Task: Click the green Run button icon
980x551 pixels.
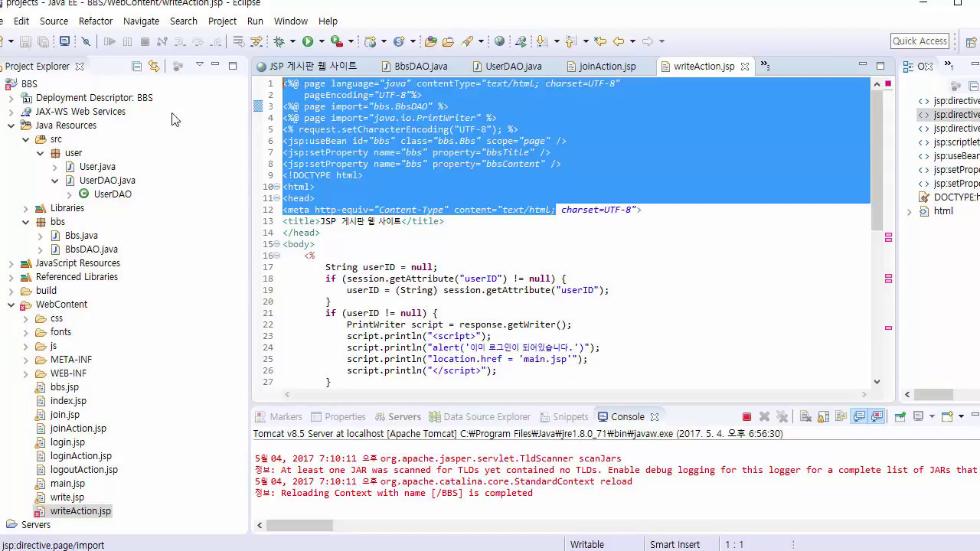Action: click(308, 41)
